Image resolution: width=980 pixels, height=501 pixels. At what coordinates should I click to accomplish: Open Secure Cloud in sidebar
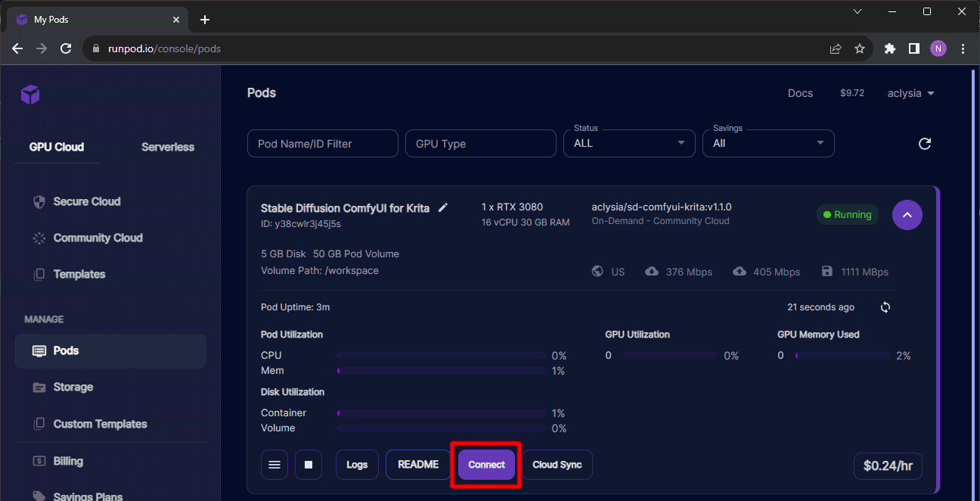pos(87,201)
